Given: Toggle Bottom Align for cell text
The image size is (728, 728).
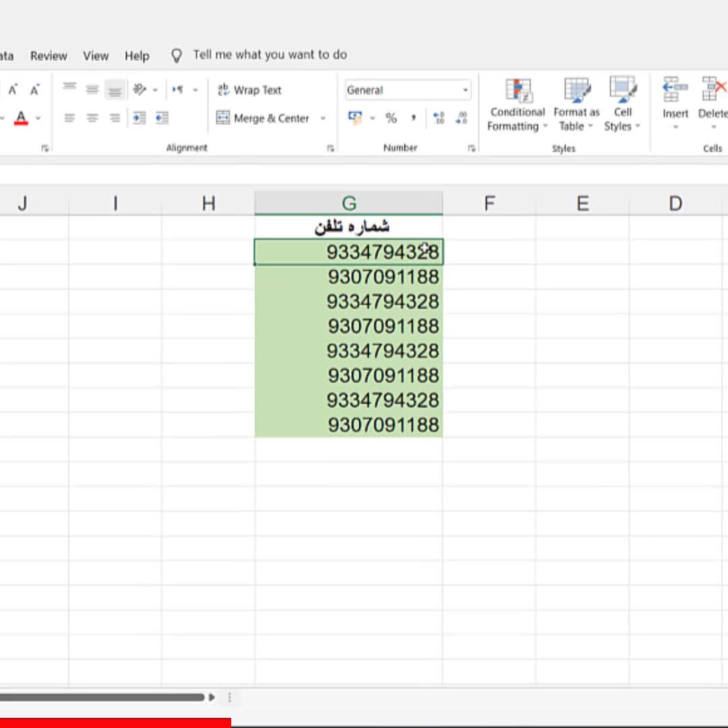Looking at the screenshot, I should coord(115,90).
